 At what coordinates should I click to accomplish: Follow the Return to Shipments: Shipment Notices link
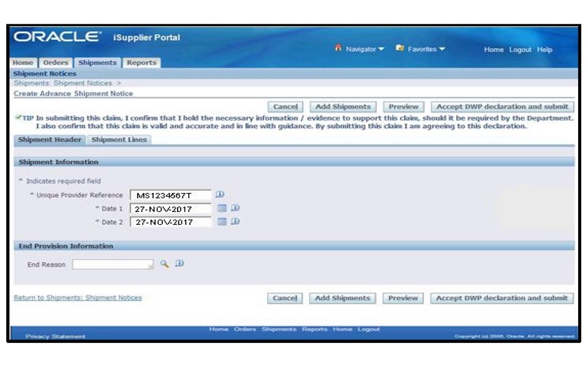78,298
